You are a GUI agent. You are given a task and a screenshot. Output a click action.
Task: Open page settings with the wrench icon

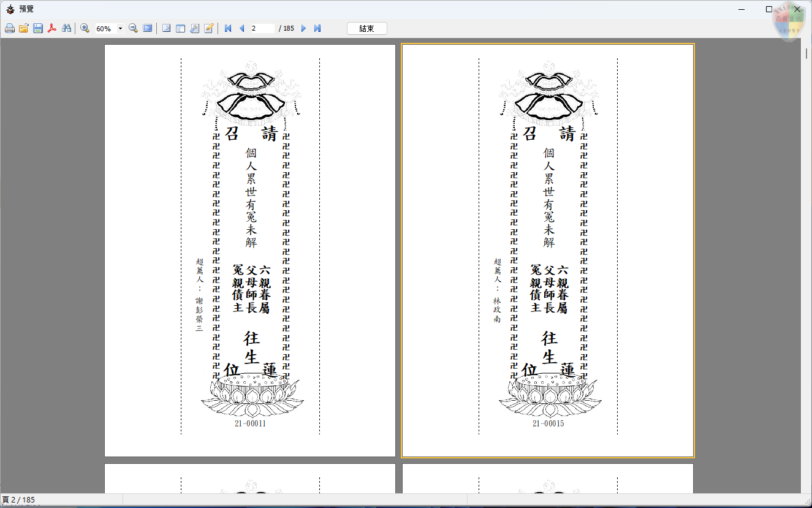(x=194, y=29)
